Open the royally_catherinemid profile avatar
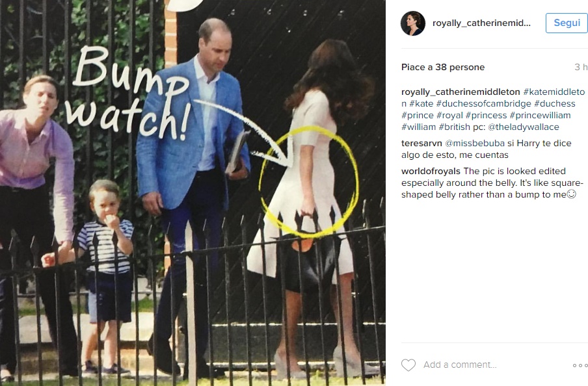The image size is (588, 386). click(413, 23)
